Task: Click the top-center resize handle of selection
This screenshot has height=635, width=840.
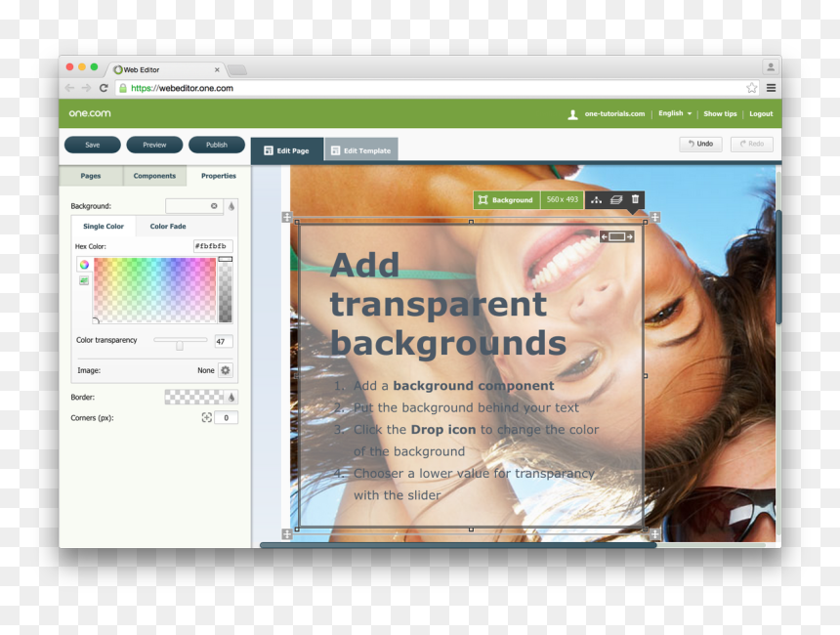Action: pyautogui.click(x=471, y=222)
